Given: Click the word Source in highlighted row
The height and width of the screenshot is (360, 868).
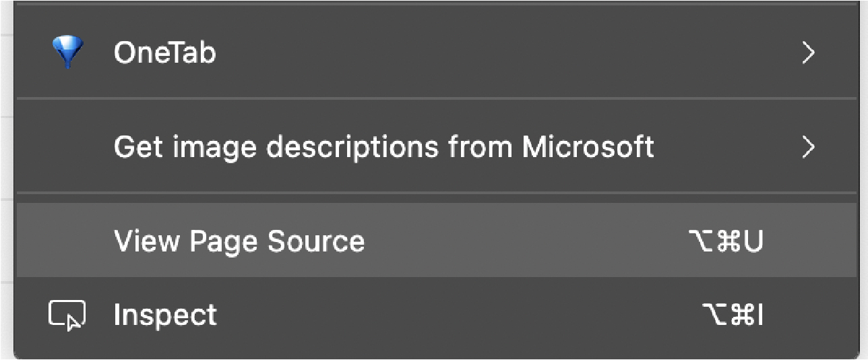Looking at the screenshot, I should click(316, 241).
